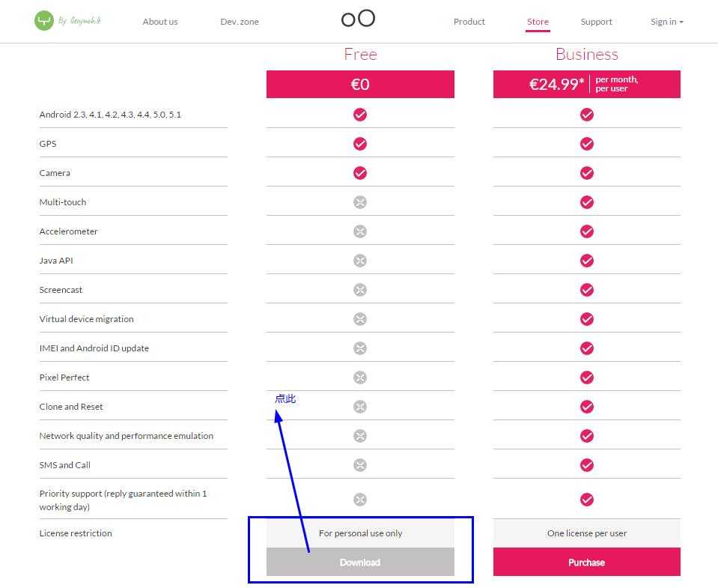Go to the Dev. zone page

tap(240, 22)
